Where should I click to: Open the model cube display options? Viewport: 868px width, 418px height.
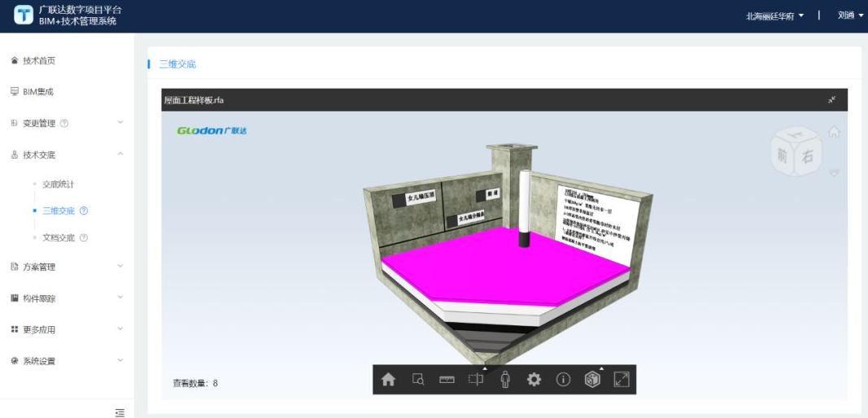point(592,379)
